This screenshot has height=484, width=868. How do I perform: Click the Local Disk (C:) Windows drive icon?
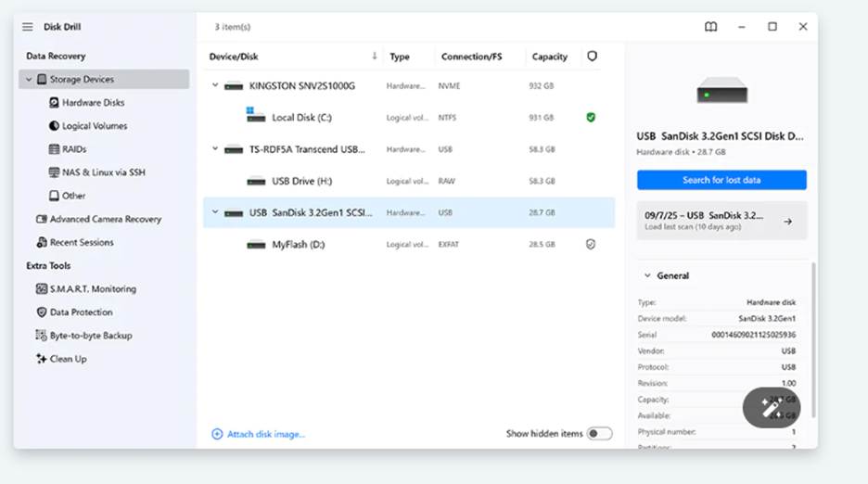coord(255,115)
